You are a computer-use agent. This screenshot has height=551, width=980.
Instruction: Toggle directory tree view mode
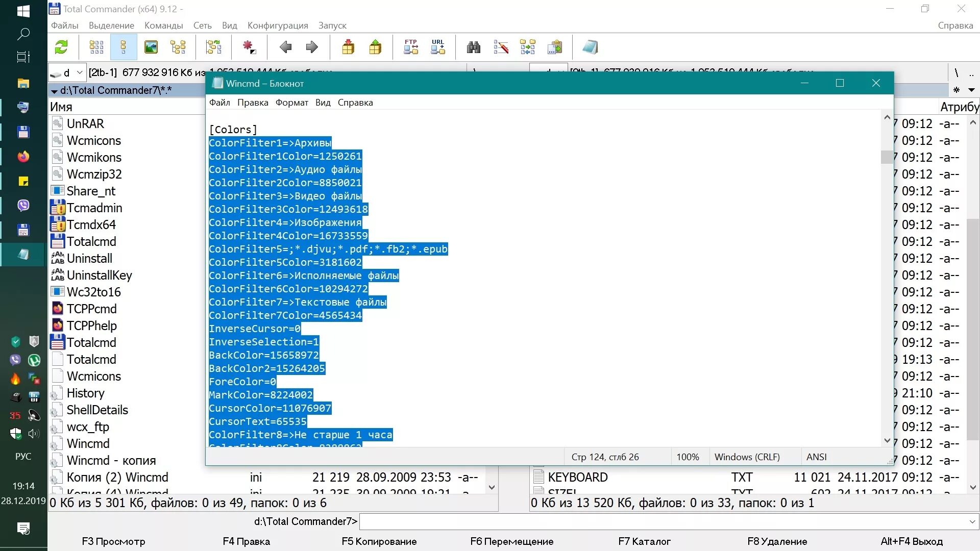(178, 47)
